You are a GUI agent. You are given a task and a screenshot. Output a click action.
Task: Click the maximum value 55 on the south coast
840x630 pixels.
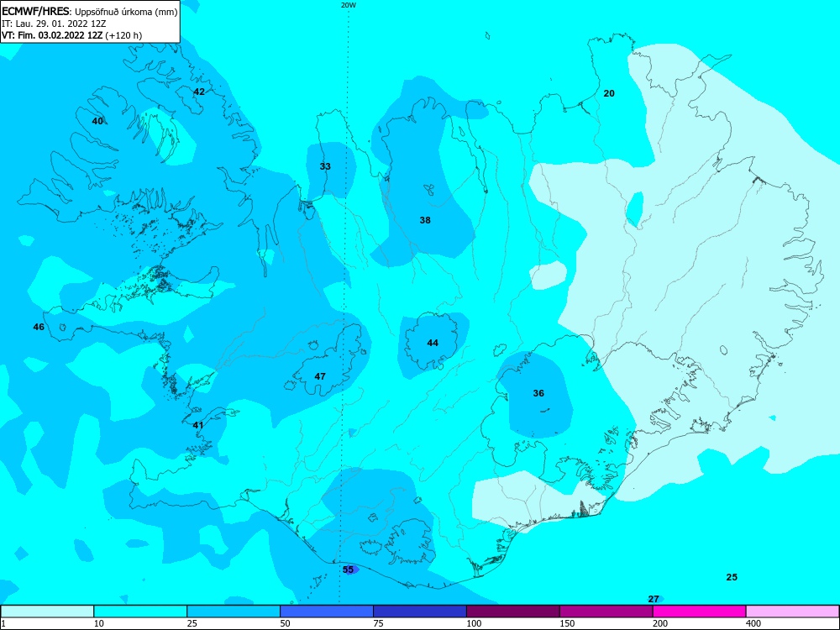click(x=349, y=570)
